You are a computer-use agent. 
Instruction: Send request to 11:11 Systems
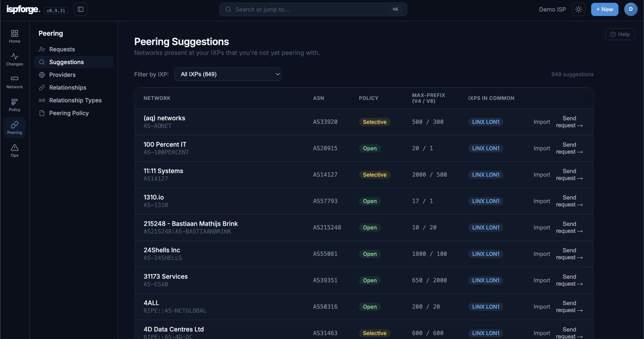569,175
